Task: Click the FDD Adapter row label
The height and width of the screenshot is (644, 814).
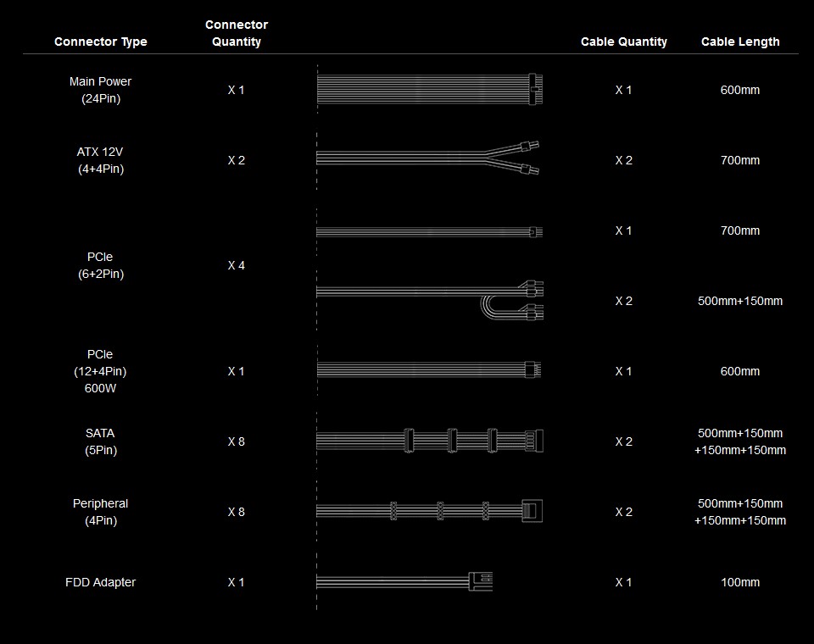Action: click(100, 582)
